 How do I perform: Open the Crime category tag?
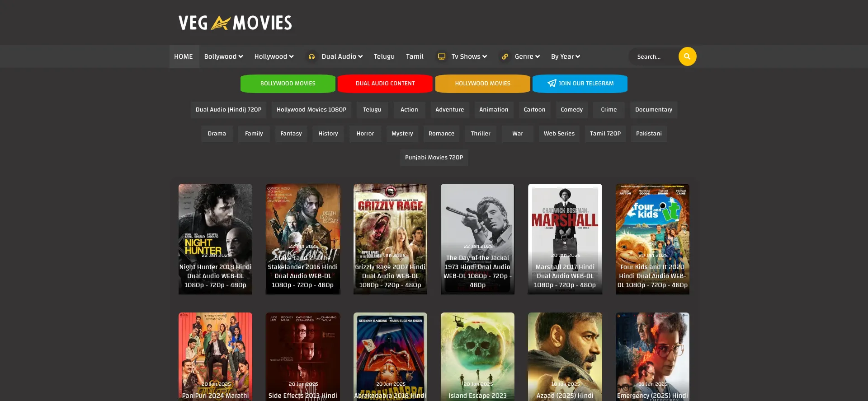609,110
